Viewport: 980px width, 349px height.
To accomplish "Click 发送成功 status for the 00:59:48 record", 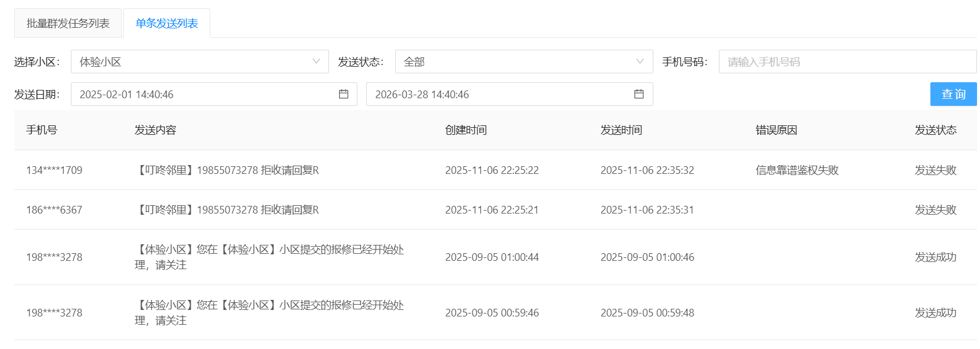I will click(x=935, y=313).
